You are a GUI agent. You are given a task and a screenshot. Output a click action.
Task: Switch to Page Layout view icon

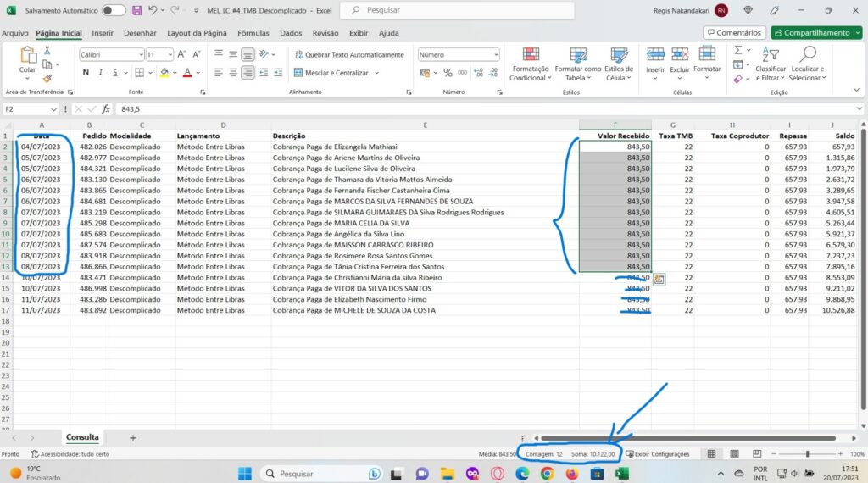[x=734, y=453]
